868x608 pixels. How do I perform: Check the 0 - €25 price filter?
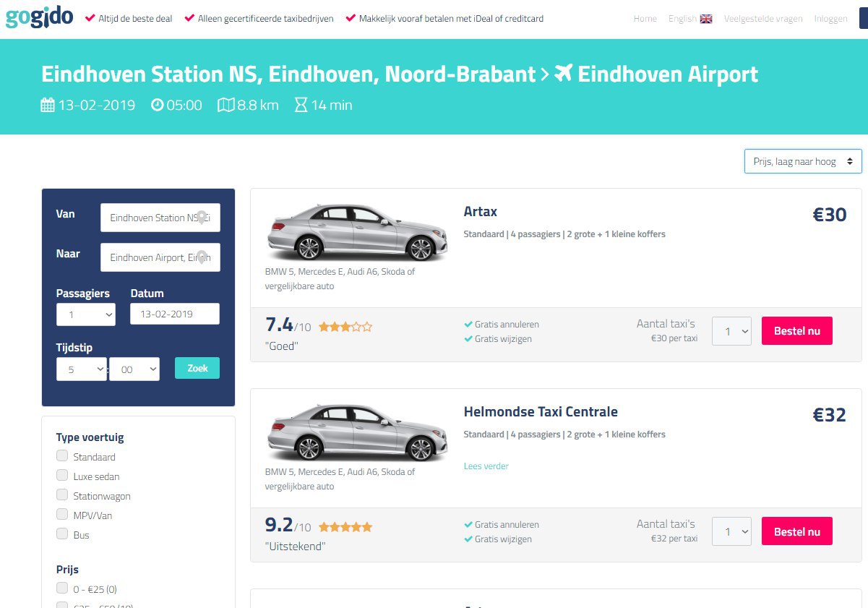pos(62,588)
